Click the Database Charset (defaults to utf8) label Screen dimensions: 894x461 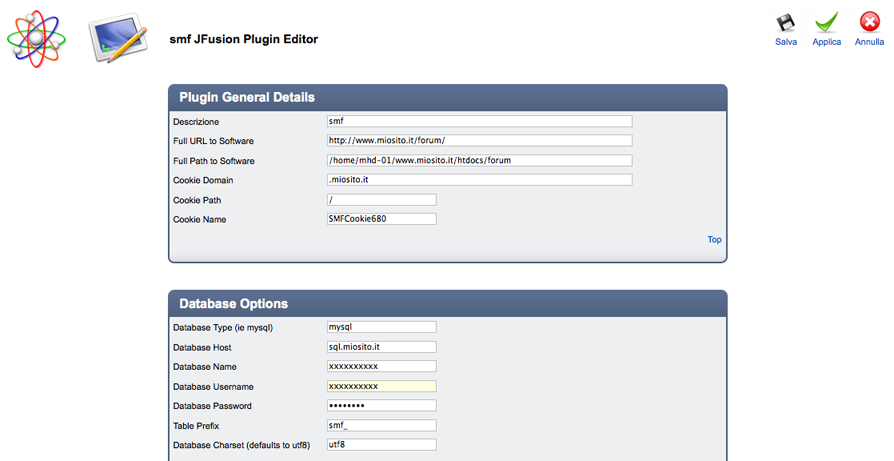tap(241, 446)
